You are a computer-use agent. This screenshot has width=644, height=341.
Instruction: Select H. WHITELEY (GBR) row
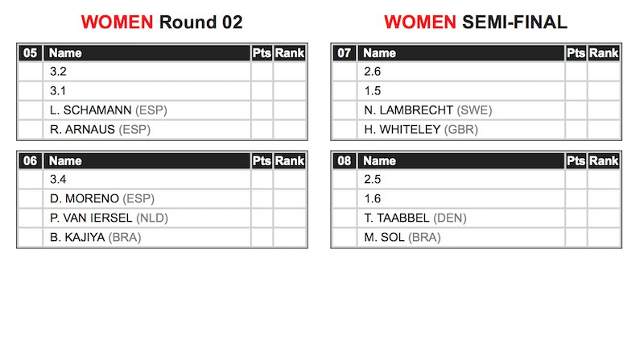pyautogui.click(x=477, y=130)
